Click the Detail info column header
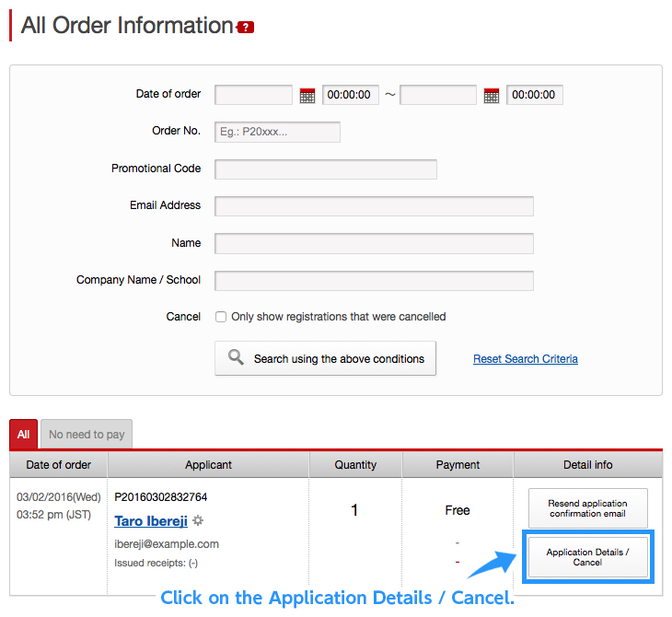 [588, 465]
